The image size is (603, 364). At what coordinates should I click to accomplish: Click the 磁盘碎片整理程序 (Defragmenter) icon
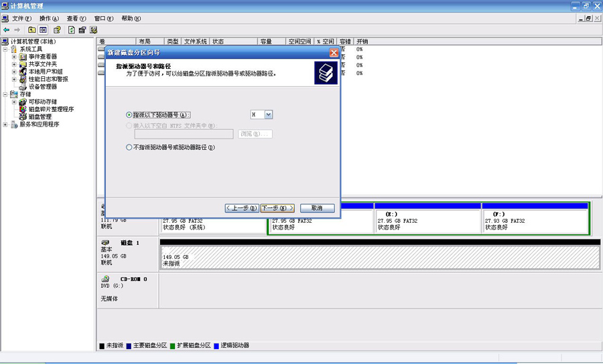tap(23, 109)
